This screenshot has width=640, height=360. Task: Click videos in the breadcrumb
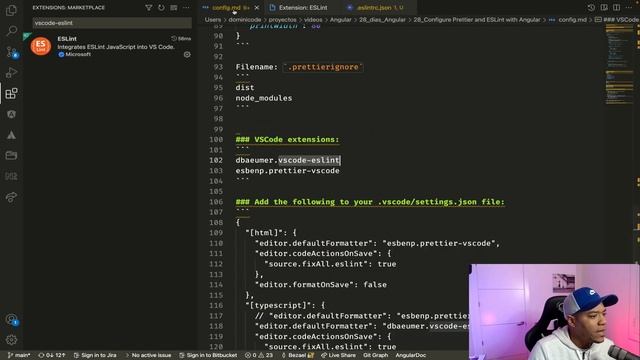click(x=313, y=20)
